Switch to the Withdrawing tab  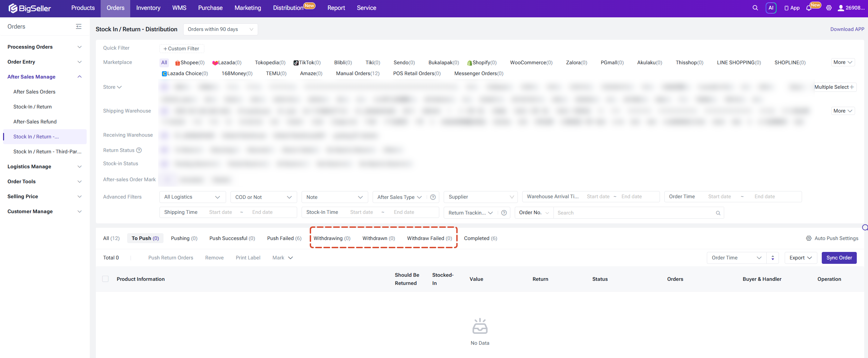click(332, 238)
